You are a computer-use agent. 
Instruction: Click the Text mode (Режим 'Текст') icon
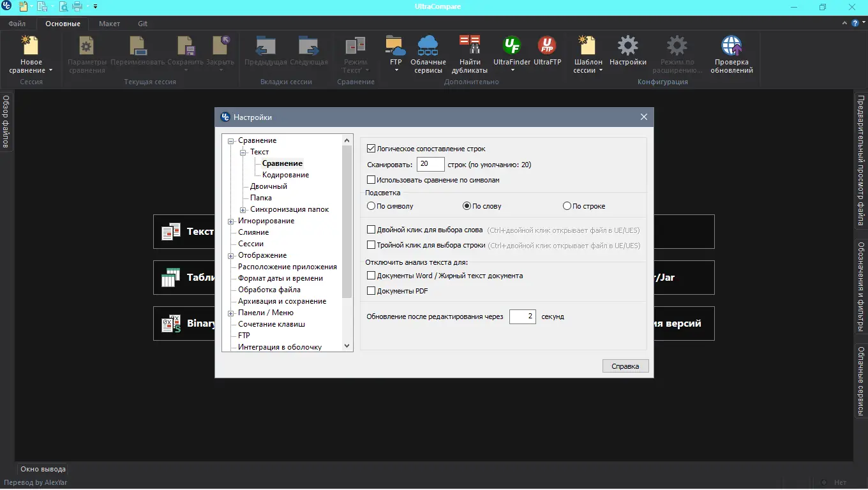point(355,46)
